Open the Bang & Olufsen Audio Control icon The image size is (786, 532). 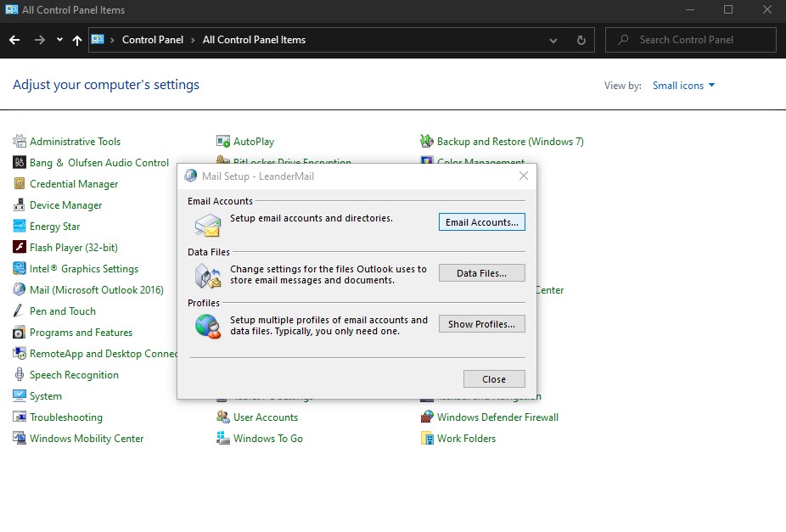[19, 162]
